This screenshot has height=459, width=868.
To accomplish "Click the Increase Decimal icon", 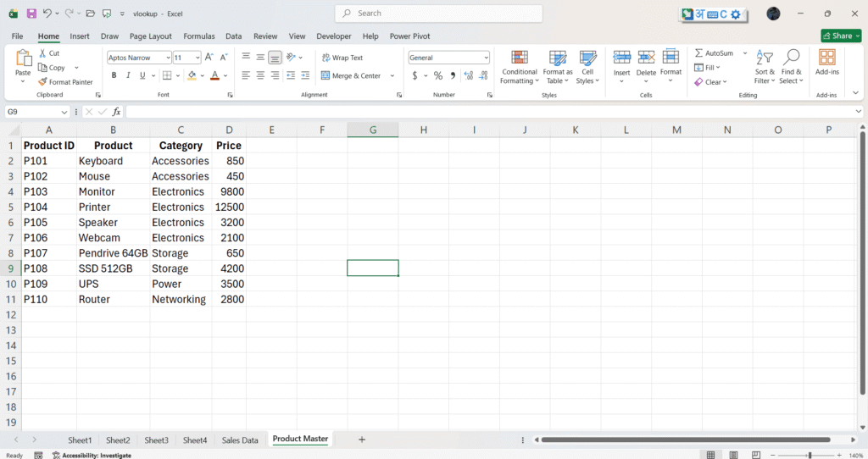I will point(468,75).
